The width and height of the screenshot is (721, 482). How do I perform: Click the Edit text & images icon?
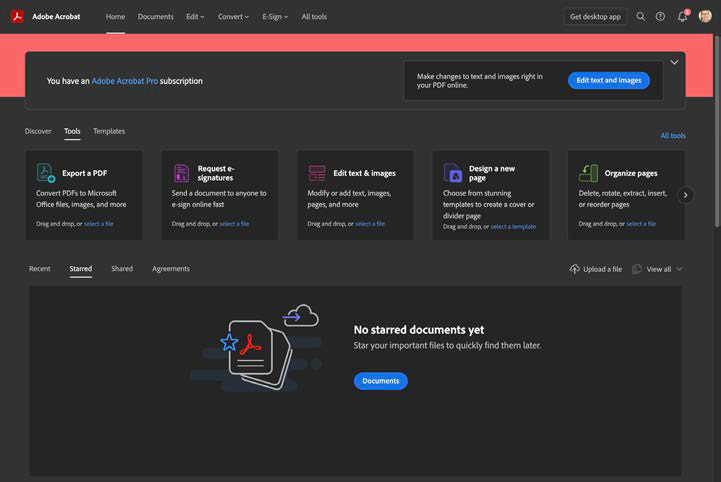click(x=317, y=173)
